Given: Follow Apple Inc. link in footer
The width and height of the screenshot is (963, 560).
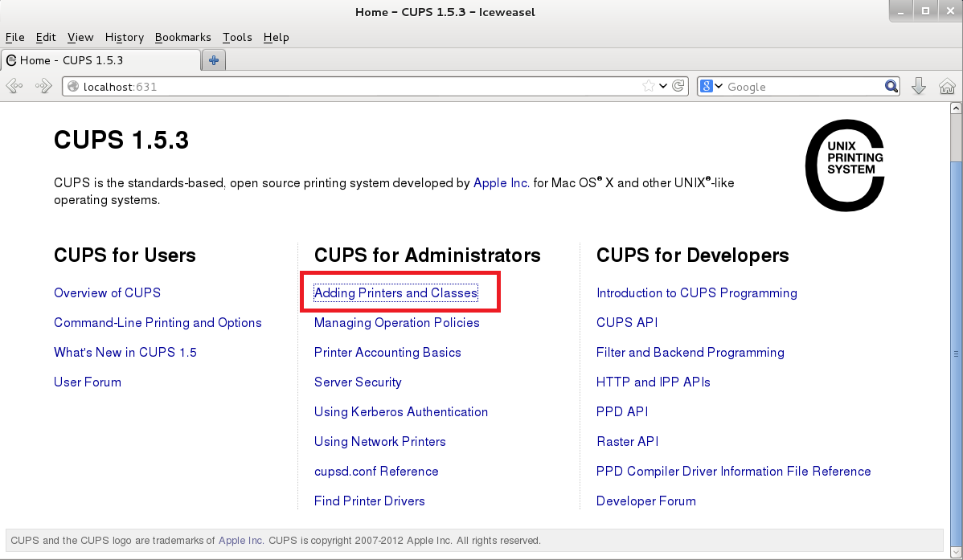Looking at the screenshot, I should [x=241, y=541].
